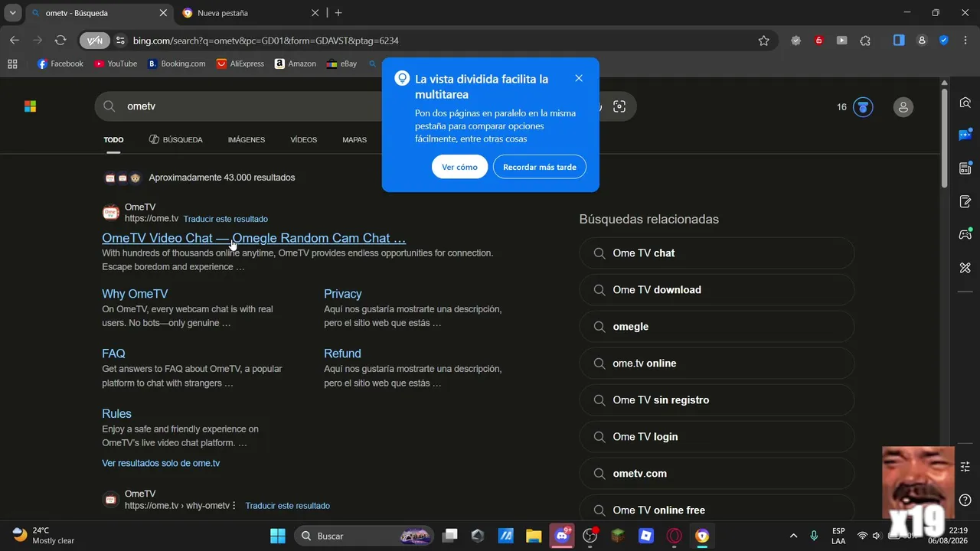Open the sidebar news feed icon

965,168
